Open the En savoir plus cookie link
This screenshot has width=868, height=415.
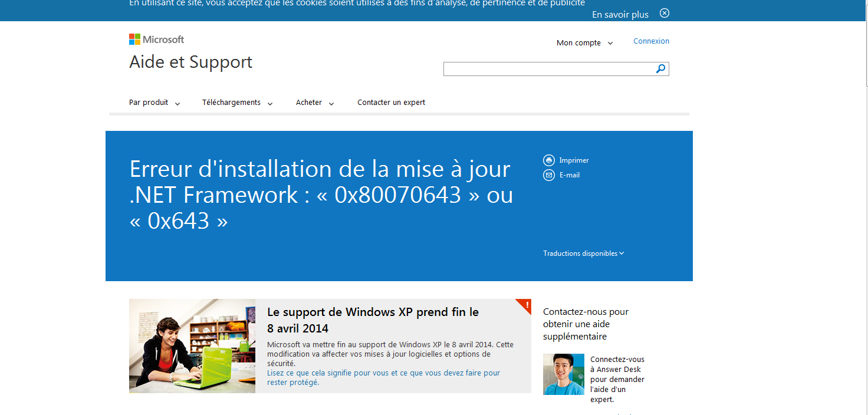[620, 15]
